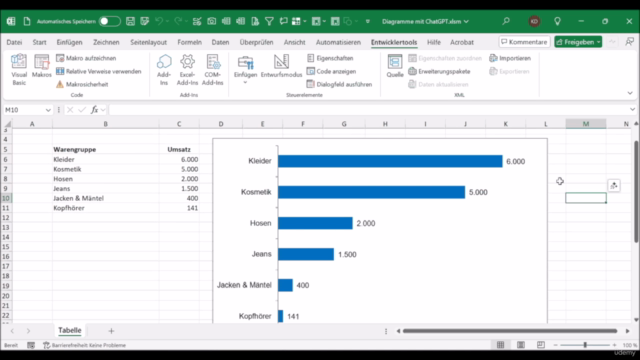This screenshot has height=360, width=640.
Task: Open the Add-Ins button
Action: (x=164, y=69)
